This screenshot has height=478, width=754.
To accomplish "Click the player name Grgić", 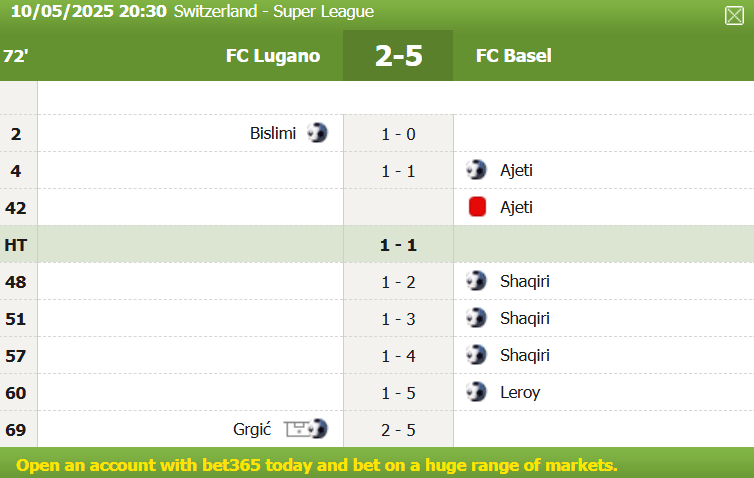I will [252, 429].
